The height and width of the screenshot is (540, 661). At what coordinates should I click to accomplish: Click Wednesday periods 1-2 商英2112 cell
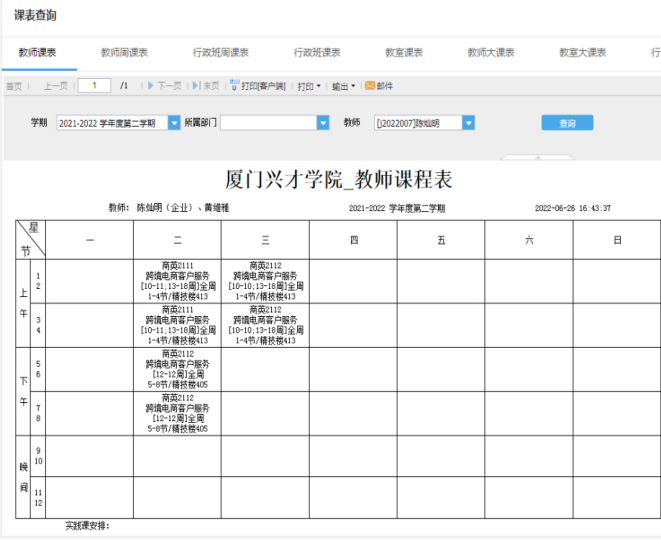click(265, 281)
